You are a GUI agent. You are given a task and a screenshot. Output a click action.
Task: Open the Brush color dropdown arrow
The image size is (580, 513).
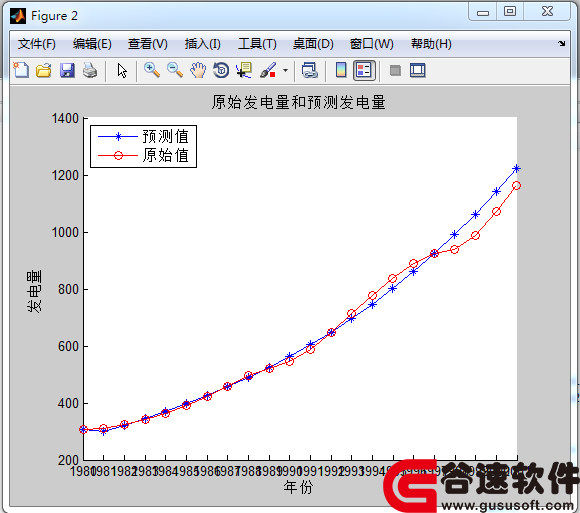tap(285, 70)
